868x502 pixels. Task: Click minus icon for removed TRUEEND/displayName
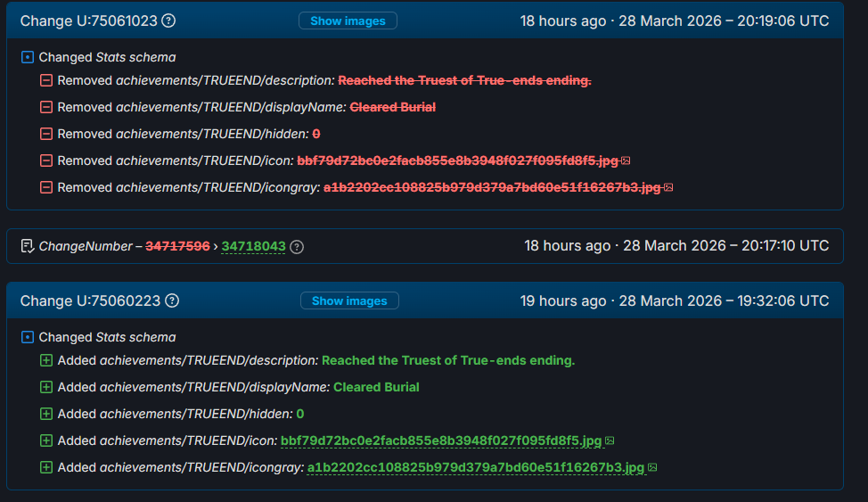(x=46, y=107)
